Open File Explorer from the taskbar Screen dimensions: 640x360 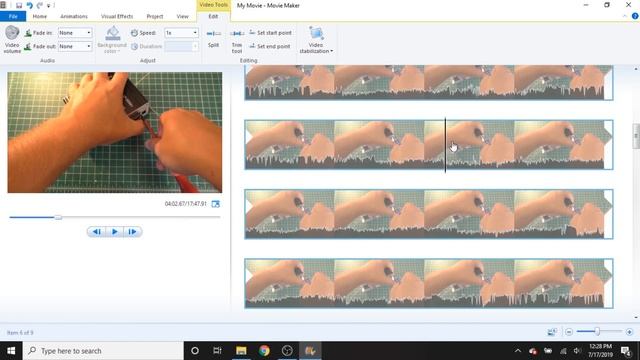[x=241, y=351]
